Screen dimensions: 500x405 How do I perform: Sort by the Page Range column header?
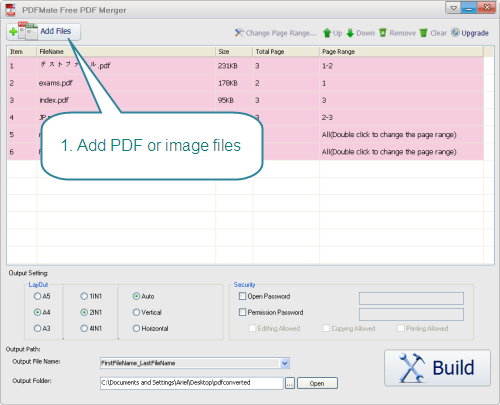[x=401, y=52]
